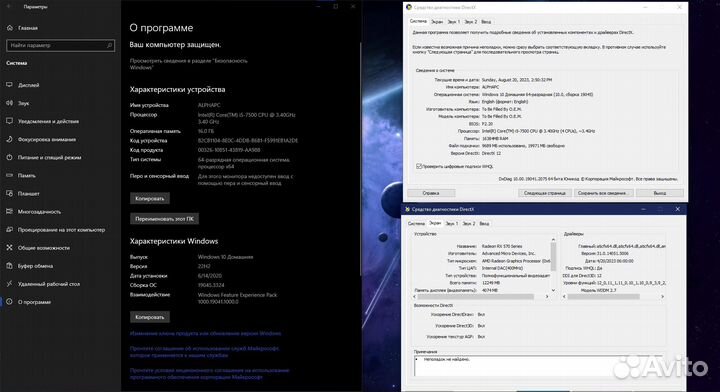Screen dimensions: 720x392
Task: Click the 16384MB RAM value in the upper DirectX window
Action: point(495,138)
